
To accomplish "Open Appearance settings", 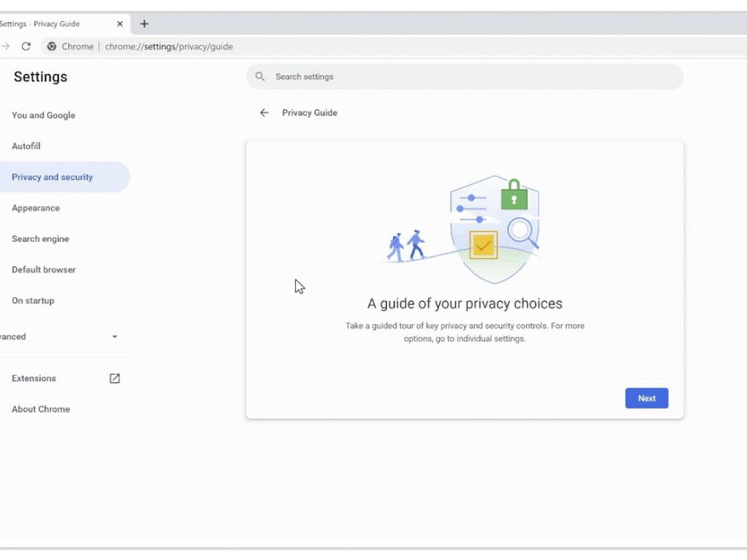I will coord(35,208).
